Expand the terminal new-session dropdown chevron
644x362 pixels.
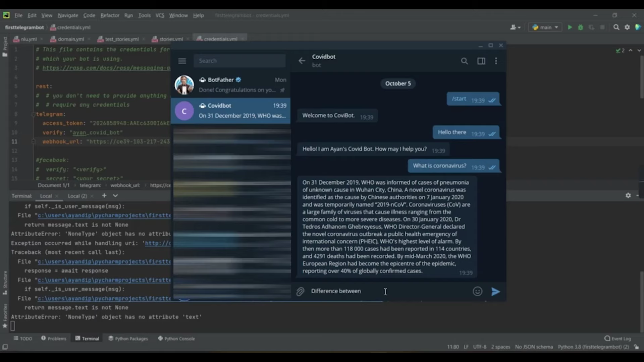[x=115, y=196]
